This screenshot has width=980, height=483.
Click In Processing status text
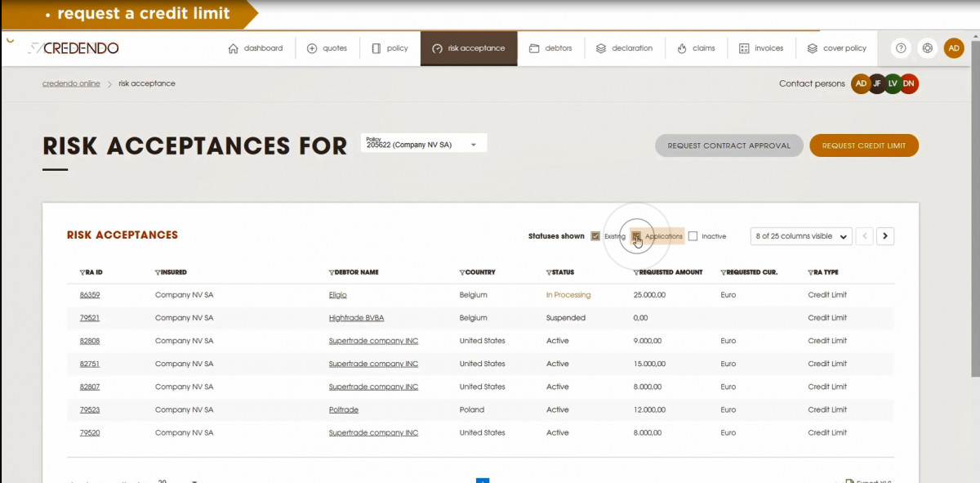(568, 295)
